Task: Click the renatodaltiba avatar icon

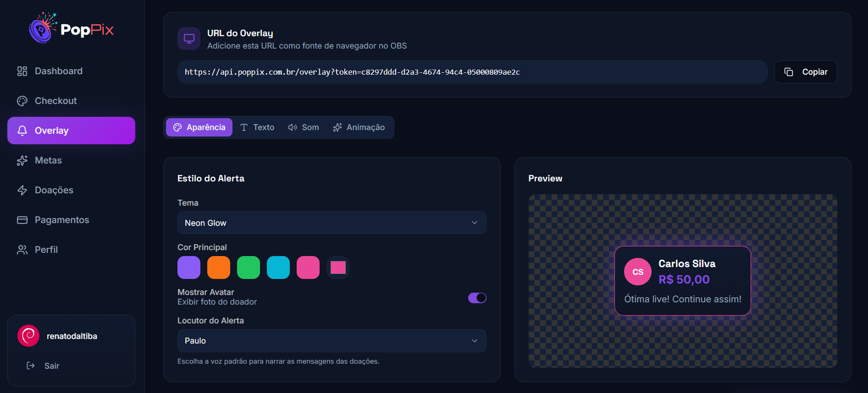Action: point(28,336)
